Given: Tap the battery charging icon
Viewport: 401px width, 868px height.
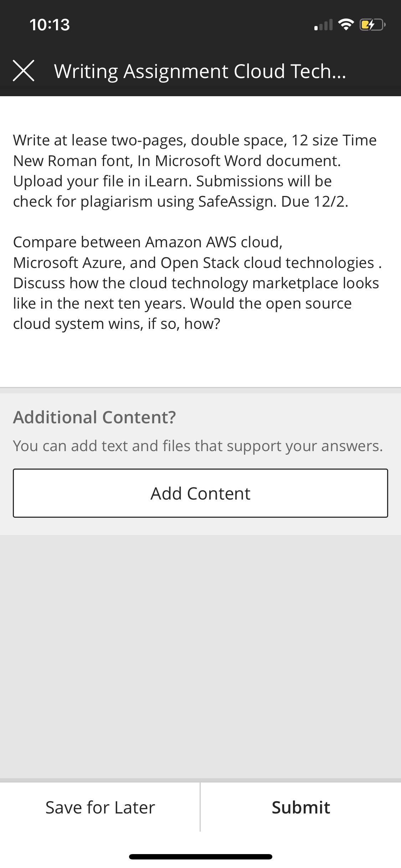Looking at the screenshot, I should coord(372,25).
